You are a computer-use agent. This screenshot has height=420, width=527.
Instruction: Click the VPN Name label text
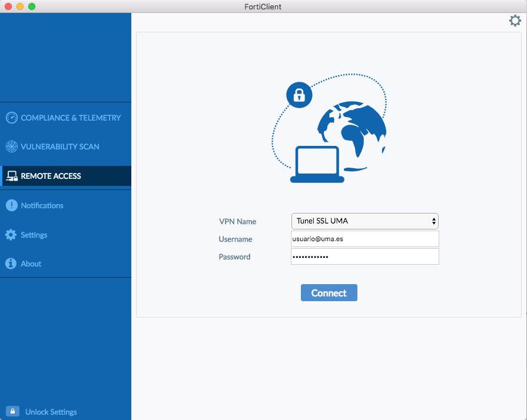pyautogui.click(x=238, y=222)
